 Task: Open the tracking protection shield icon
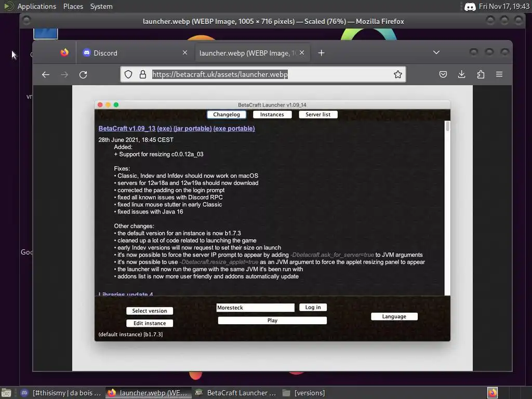pyautogui.click(x=128, y=74)
